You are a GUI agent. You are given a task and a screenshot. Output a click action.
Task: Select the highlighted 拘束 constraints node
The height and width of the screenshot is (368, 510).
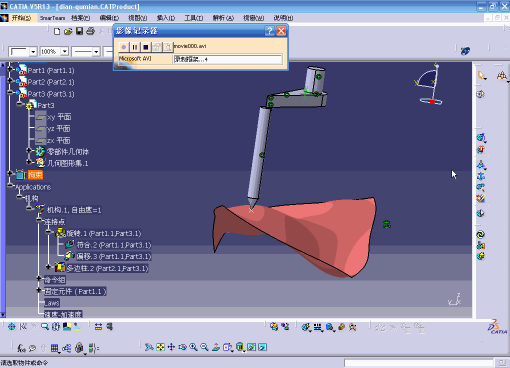click(x=35, y=175)
